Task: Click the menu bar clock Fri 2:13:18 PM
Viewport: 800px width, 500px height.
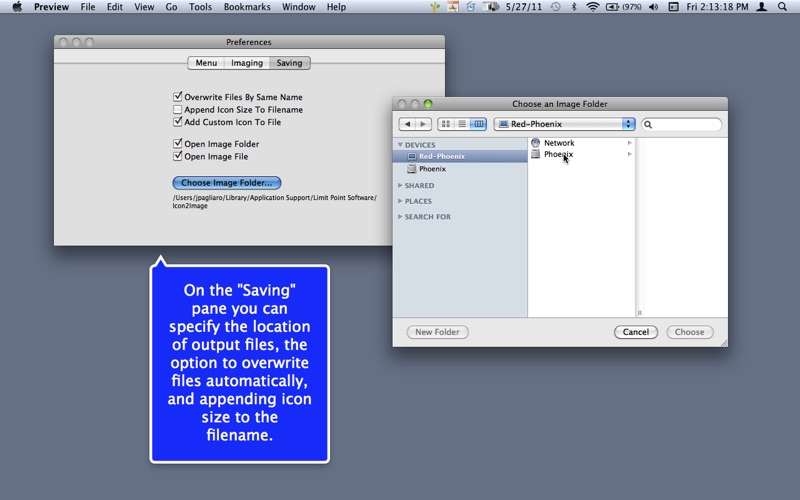Action: 717,7
